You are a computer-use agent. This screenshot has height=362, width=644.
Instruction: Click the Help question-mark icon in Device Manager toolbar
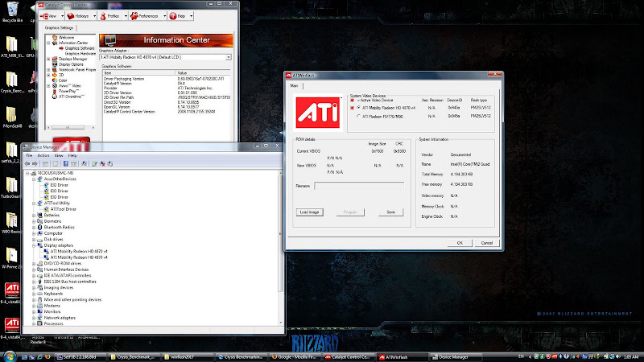66,164
